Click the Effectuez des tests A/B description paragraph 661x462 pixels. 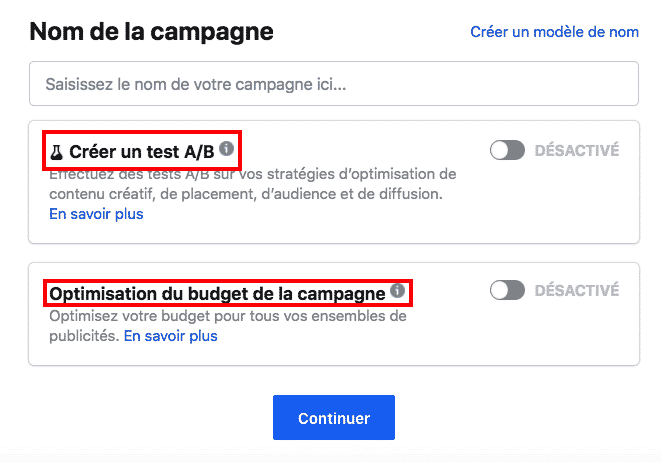point(253,184)
